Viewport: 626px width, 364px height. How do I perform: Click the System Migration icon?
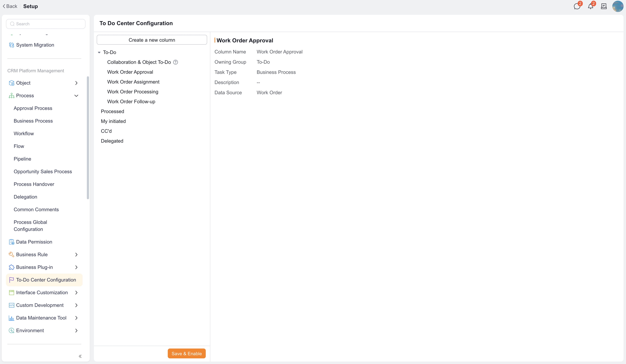(11, 45)
